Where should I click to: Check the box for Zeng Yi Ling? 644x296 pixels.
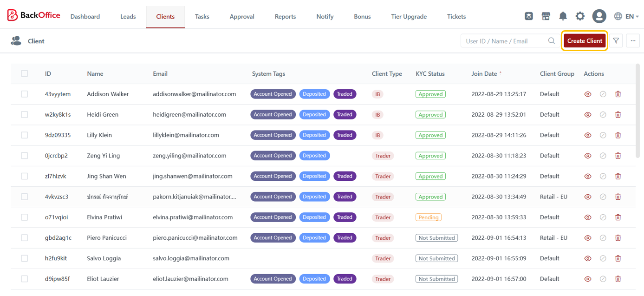tap(25, 156)
